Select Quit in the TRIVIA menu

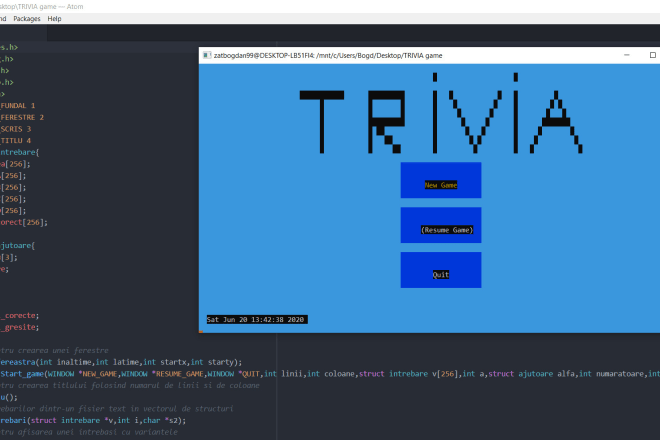tap(441, 275)
